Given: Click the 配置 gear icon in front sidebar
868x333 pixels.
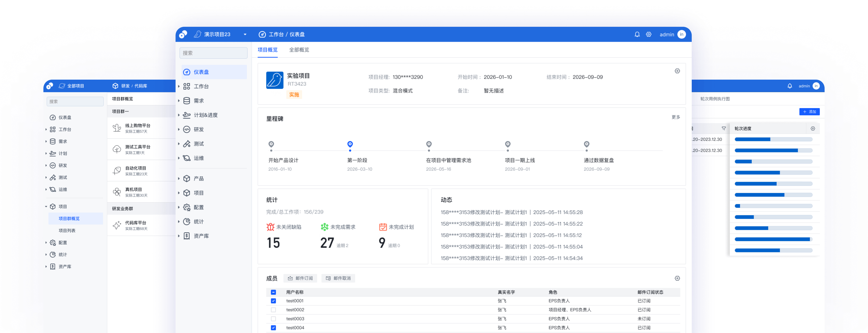Looking at the screenshot, I should (x=187, y=207).
